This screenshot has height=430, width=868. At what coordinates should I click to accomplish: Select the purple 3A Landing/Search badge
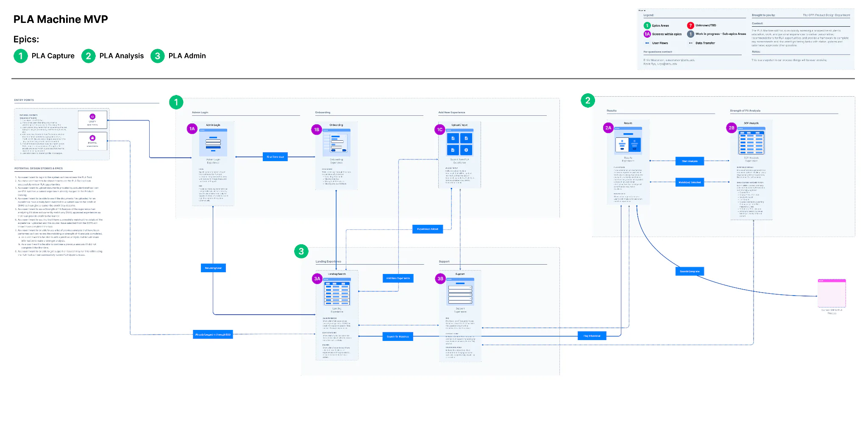click(317, 279)
